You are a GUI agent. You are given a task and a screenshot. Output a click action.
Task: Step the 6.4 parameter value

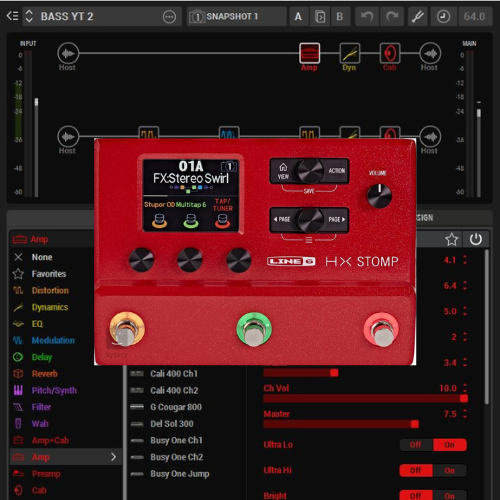[465, 286]
